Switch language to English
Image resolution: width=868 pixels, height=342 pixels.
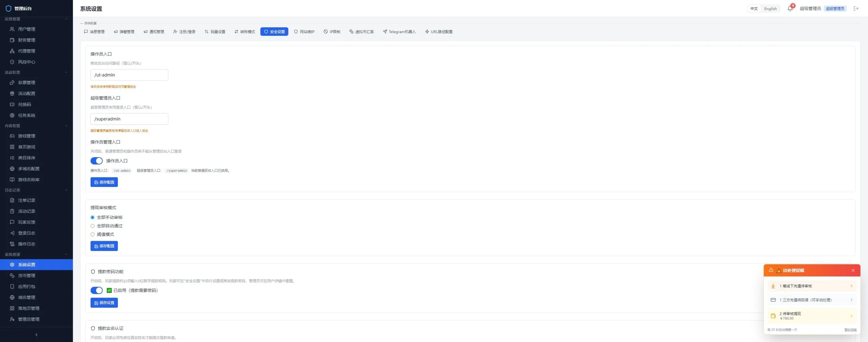(770, 9)
